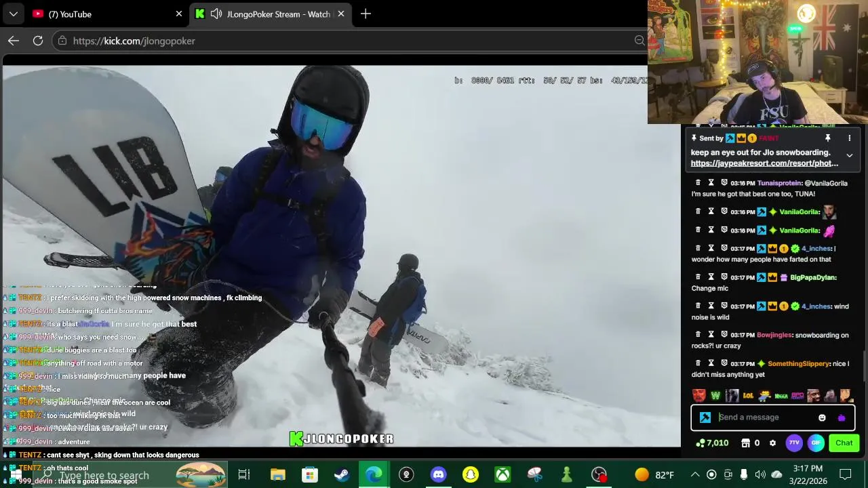Open Task View on the taskbar
Image resolution: width=868 pixels, height=488 pixels.
coord(244,474)
